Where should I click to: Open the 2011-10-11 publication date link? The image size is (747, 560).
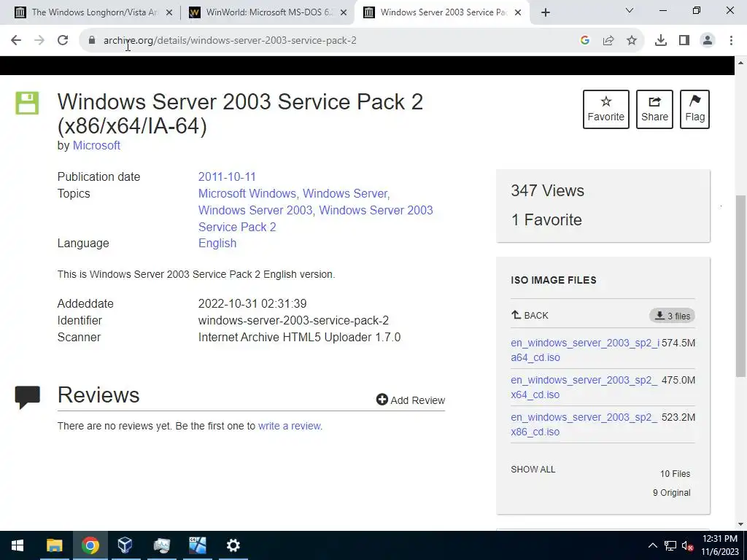[x=227, y=176]
